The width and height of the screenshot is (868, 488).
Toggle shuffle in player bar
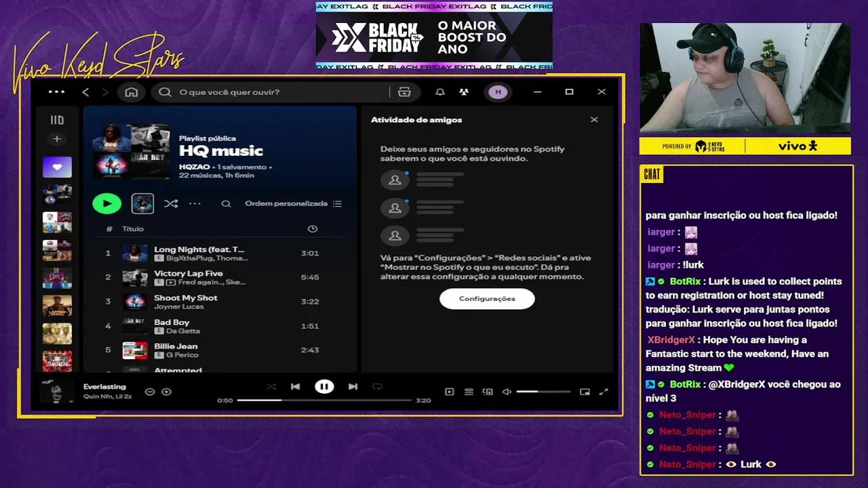(271, 387)
